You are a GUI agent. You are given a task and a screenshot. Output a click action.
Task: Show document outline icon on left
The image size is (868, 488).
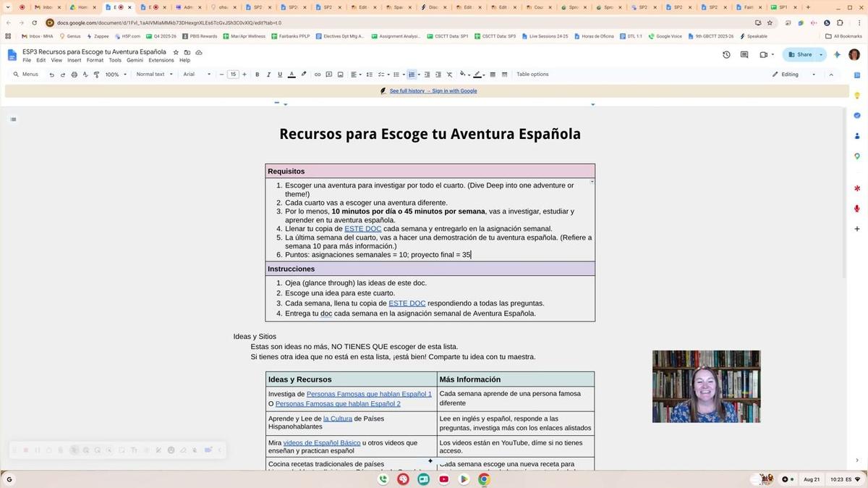[13, 119]
